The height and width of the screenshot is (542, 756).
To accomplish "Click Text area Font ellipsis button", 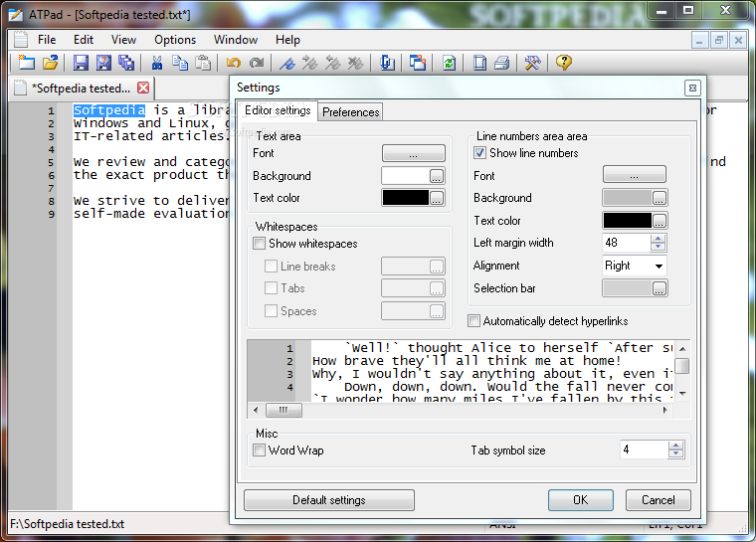I will point(413,153).
